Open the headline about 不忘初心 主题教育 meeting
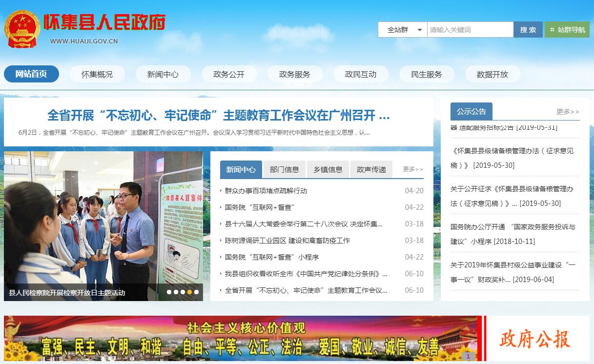This screenshot has height=364, width=594. 218,115
